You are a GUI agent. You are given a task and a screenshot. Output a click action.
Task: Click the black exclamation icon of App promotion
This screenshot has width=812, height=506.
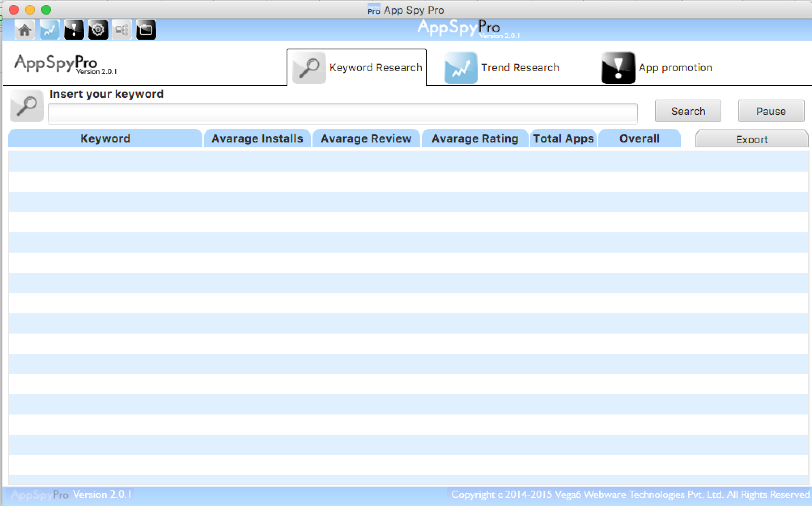618,68
